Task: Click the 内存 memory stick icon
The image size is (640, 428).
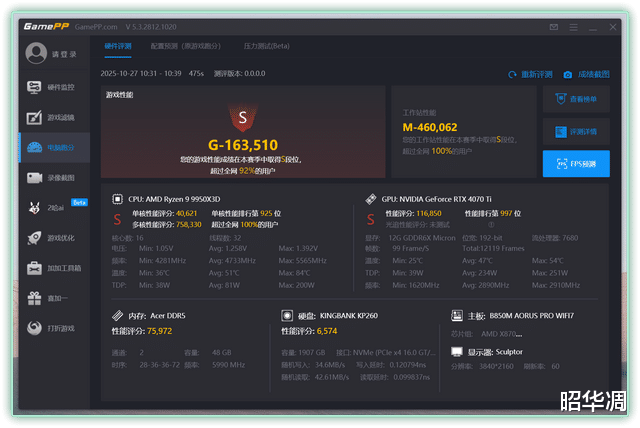Action: point(118,315)
